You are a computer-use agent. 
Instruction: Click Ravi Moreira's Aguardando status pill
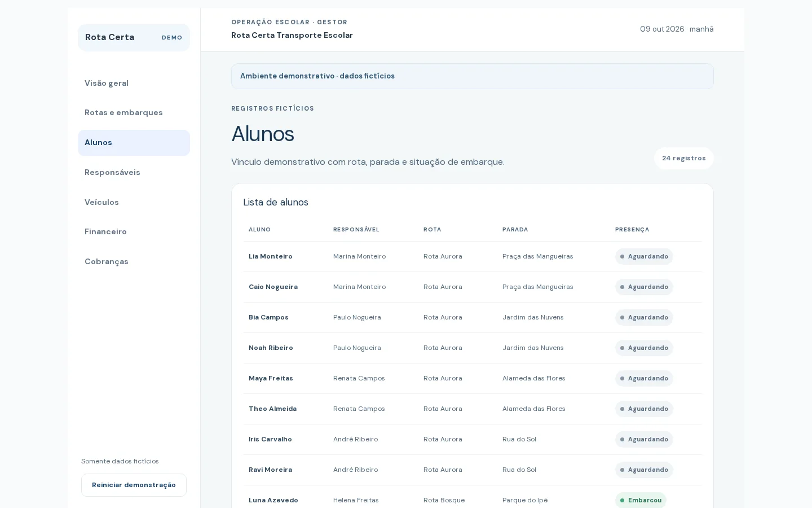pyautogui.click(x=644, y=470)
